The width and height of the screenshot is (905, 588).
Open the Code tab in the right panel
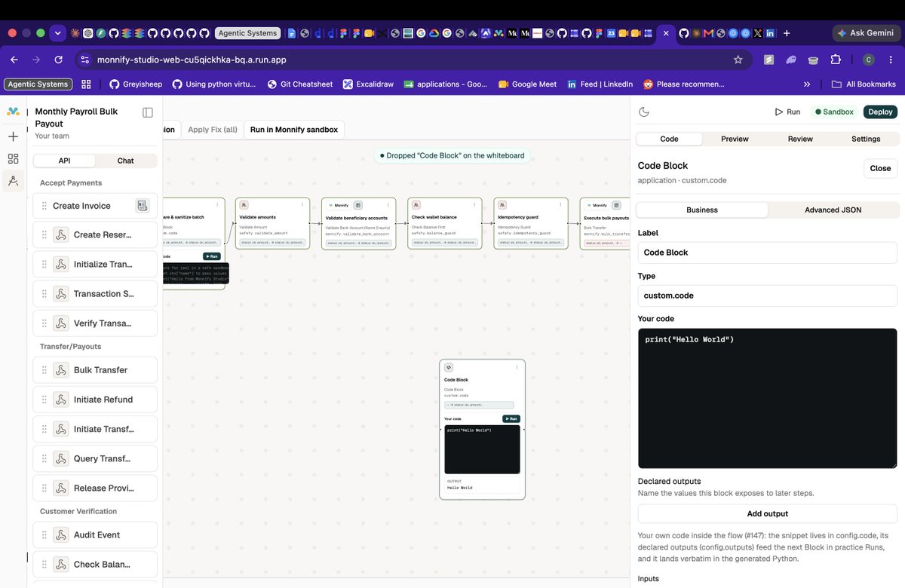(670, 139)
